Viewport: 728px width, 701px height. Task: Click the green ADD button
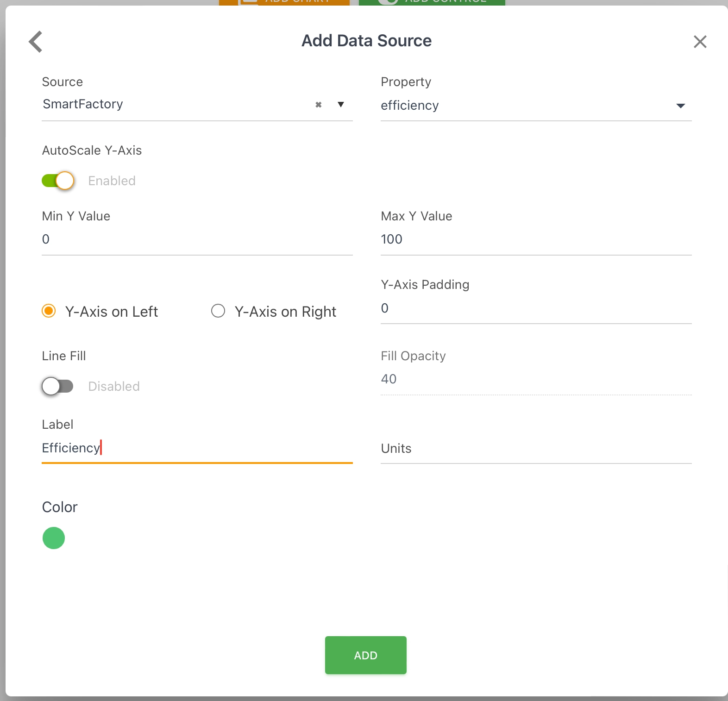366,655
